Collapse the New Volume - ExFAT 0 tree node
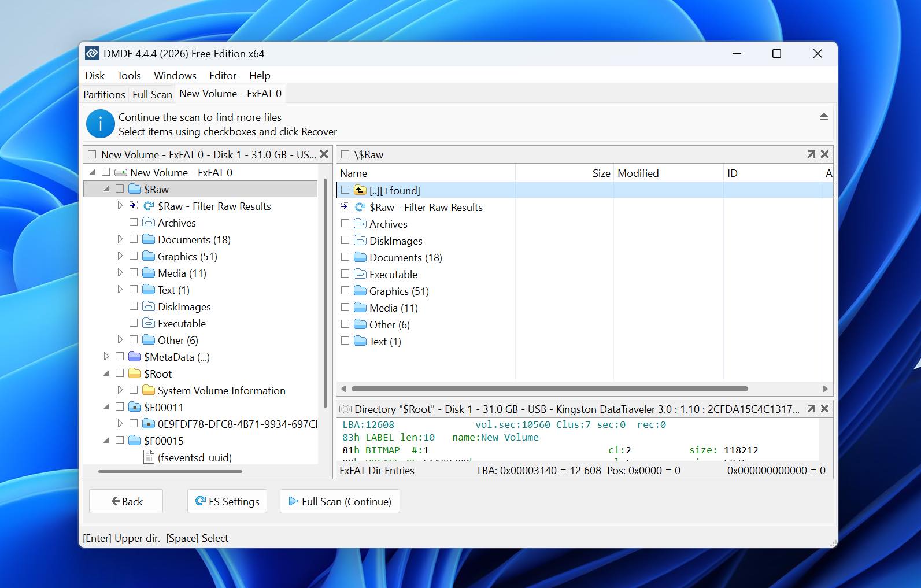 click(93, 172)
